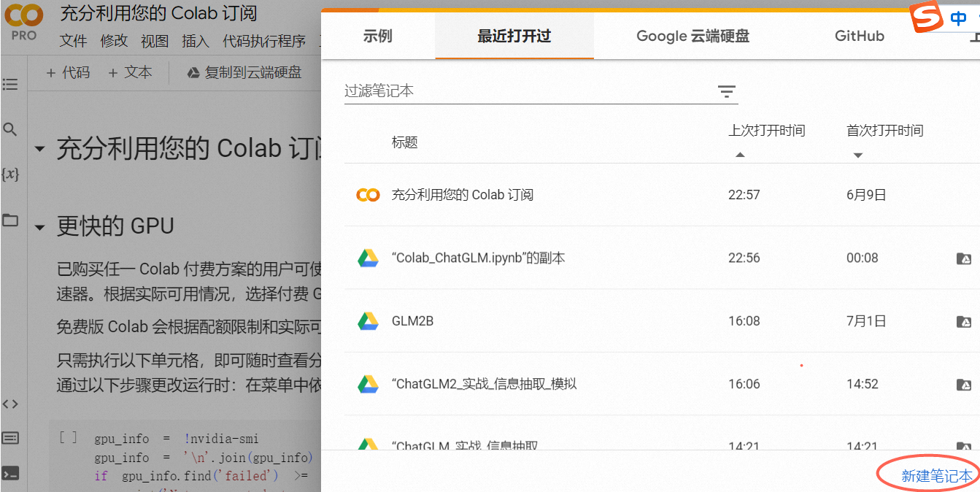Click the 新建笔记本 link
980x492 pixels.
coord(937,476)
